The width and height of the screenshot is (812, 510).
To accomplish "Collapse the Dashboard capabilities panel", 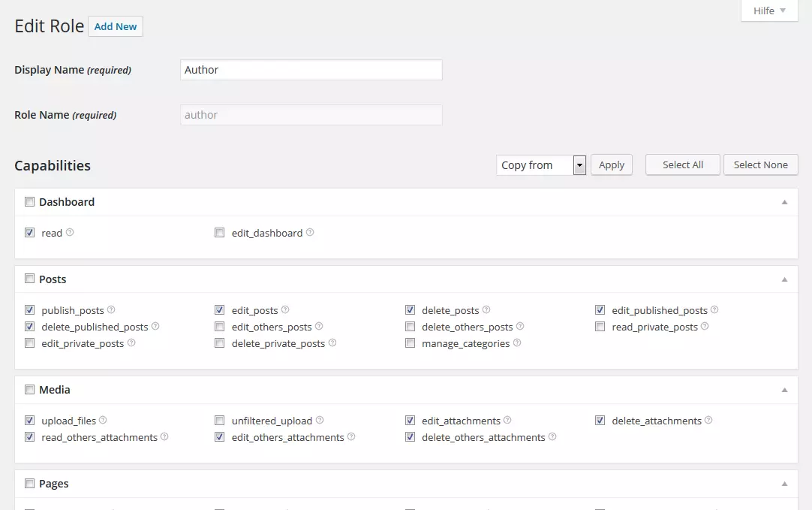I will (x=784, y=202).
